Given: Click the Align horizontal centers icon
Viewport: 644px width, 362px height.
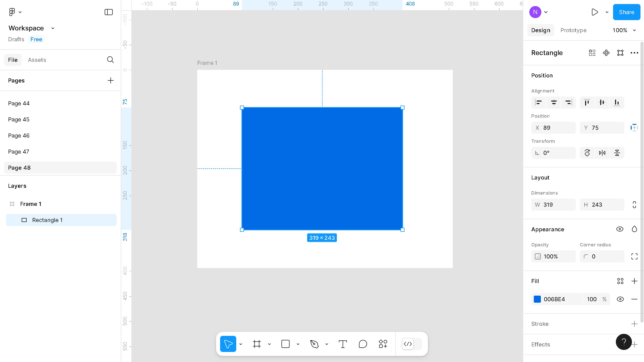Looking at the screenshot, I should point(554,103).
